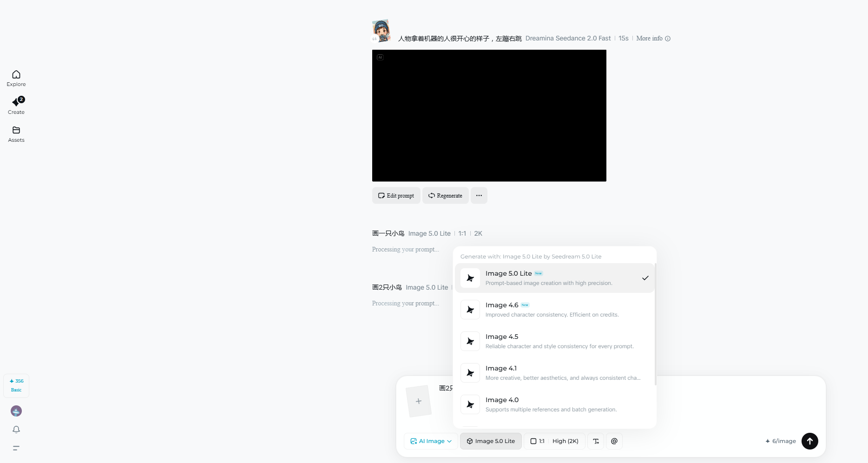The width and height of the screenshot is (868, 463).
Task: Click the Regenerate button
Action: tap(445, 196)
